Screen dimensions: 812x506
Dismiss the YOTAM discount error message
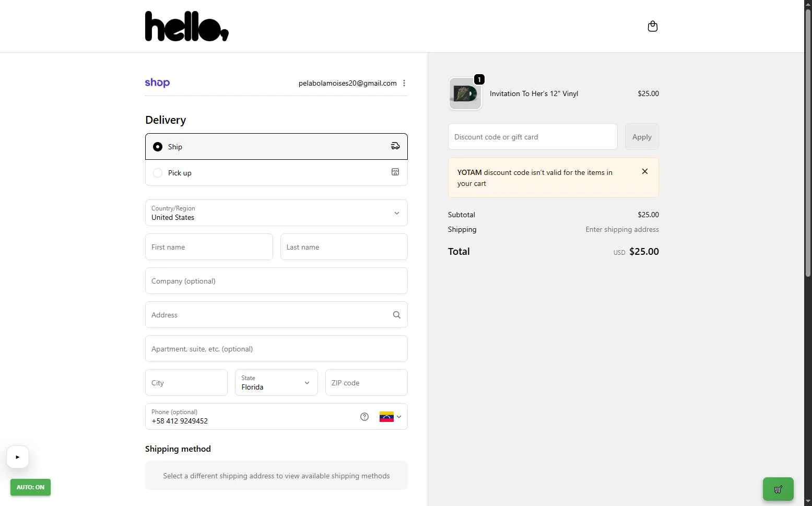pos(645,171)
